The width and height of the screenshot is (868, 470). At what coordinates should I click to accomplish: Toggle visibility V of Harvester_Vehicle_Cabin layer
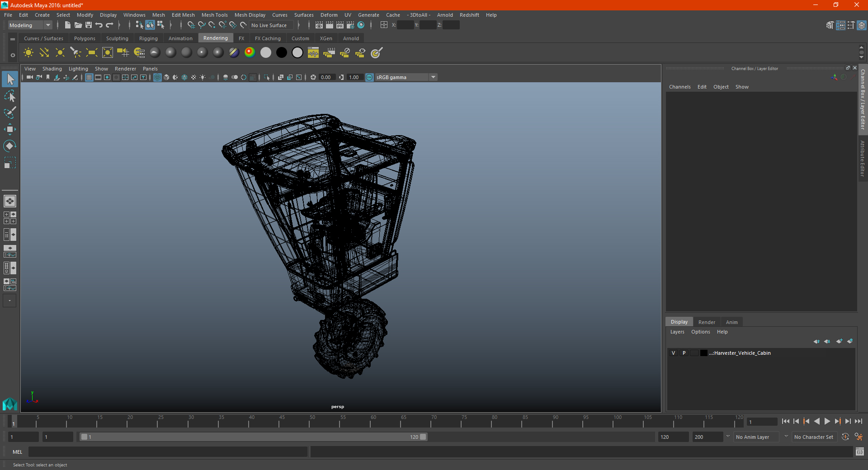pyautogui.click(x=673, y=353)
